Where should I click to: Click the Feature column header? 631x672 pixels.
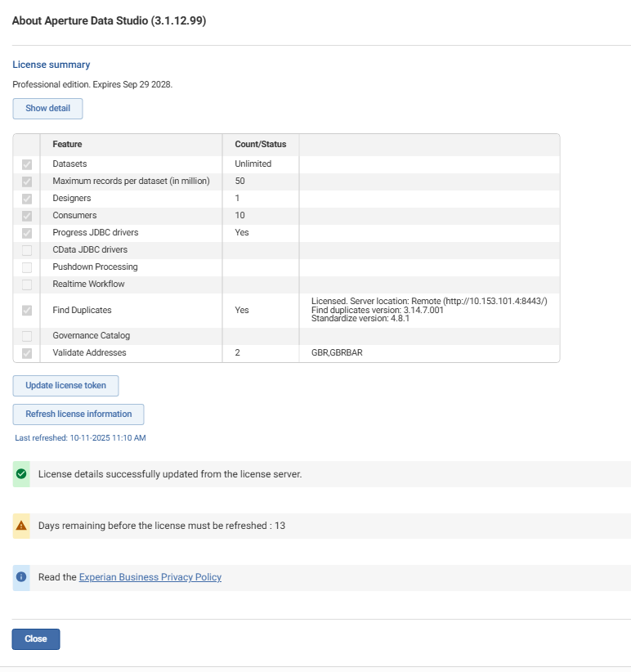67,144
